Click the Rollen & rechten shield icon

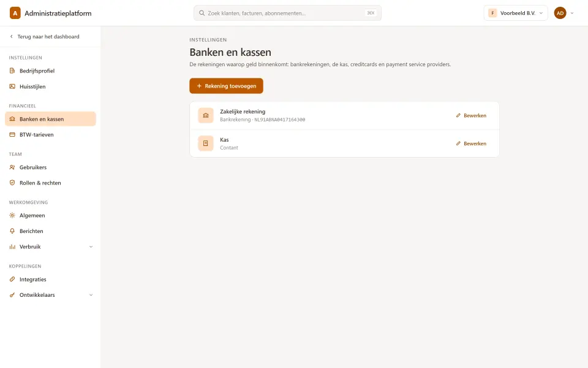[x=12, y=183]
